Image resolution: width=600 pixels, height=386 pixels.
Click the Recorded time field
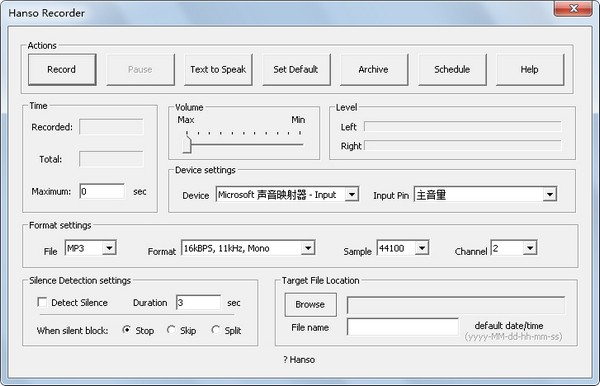(x=111, y=127)
